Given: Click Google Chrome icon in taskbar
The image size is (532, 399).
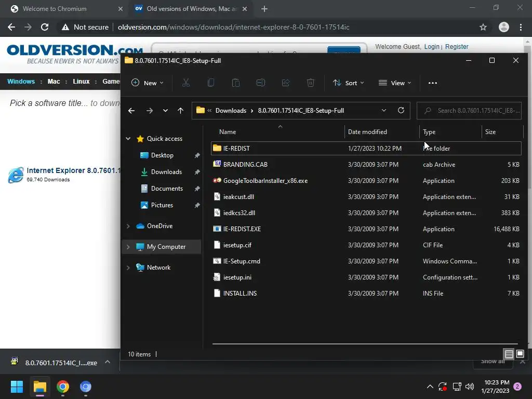Looking at the screenshot, I should [x=63, y=387].
